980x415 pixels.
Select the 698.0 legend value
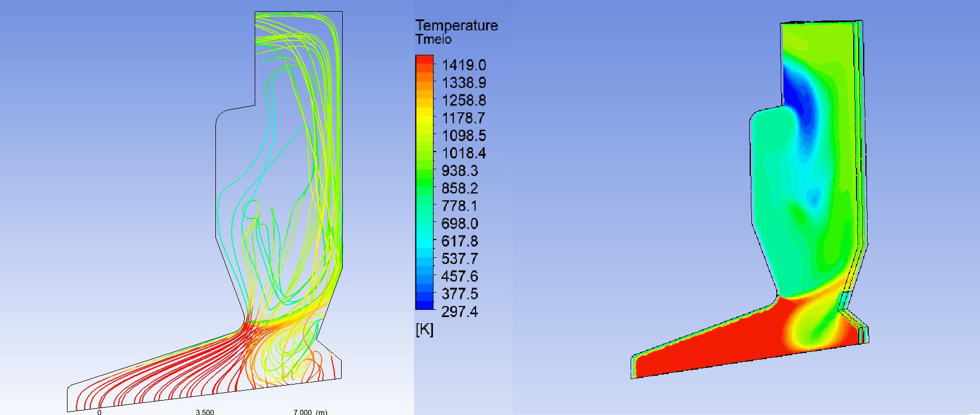(x=460, y=224)
